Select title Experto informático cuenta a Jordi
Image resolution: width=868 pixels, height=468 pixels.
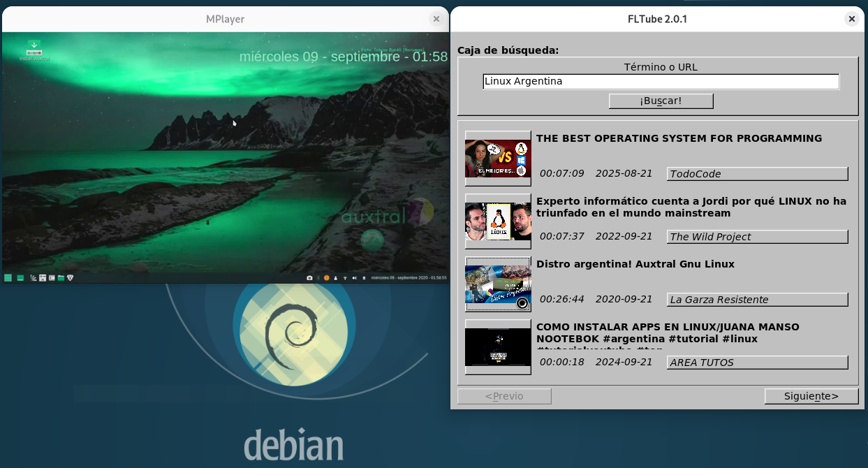click(x=691, y=207)
